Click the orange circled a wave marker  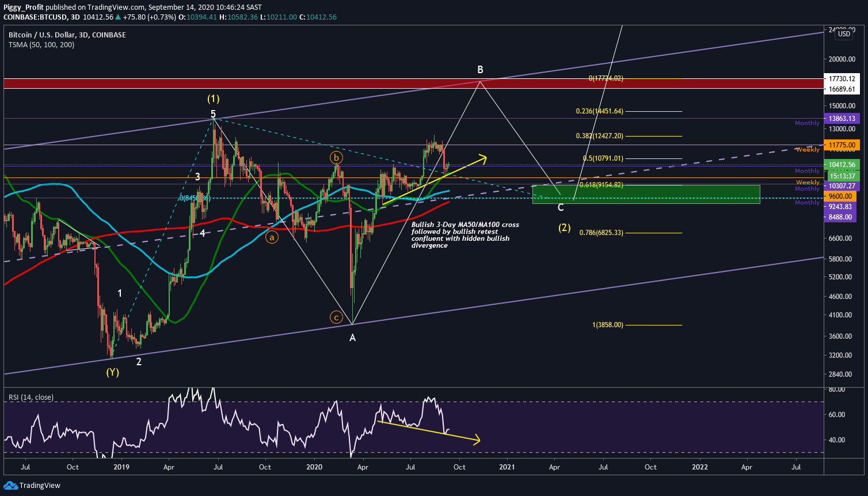(272, 237)
